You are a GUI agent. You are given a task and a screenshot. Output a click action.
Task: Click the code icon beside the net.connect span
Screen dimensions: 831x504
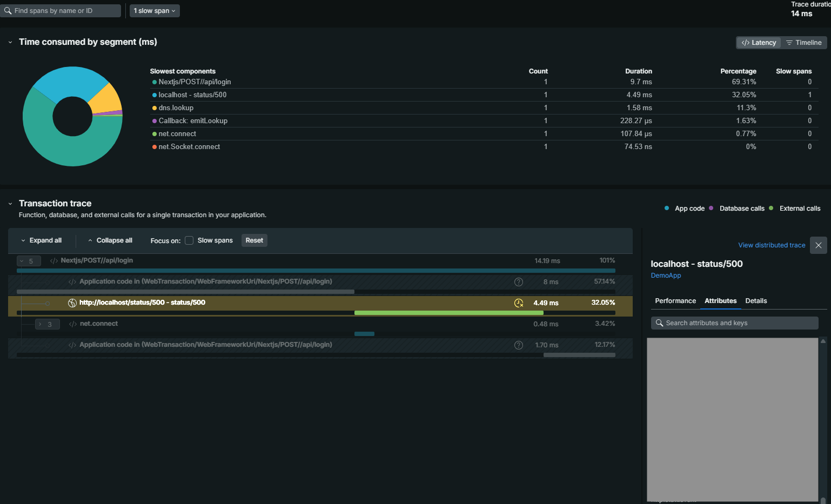(73, 324)
